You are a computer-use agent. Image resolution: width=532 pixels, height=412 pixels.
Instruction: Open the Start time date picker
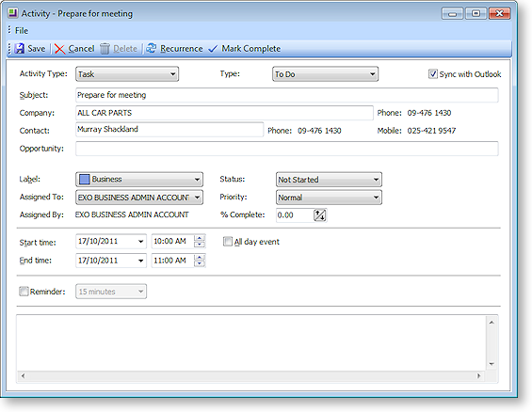click(x=140, y=241)
